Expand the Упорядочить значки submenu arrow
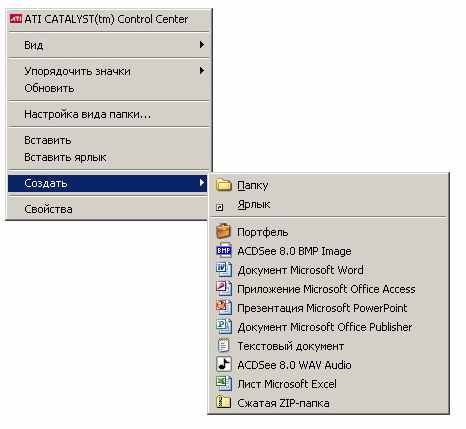The height and width of the screenshot is (429, 466). [202, 71]
